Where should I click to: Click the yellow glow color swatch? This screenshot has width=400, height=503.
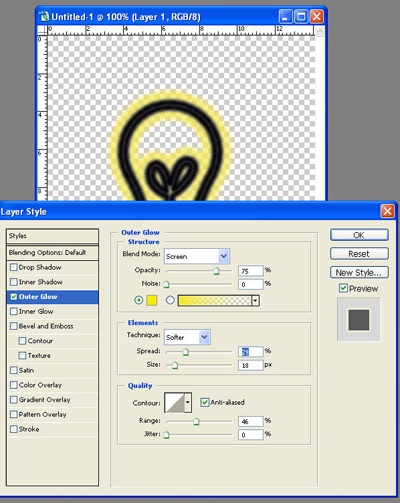[x=152, y=300]
